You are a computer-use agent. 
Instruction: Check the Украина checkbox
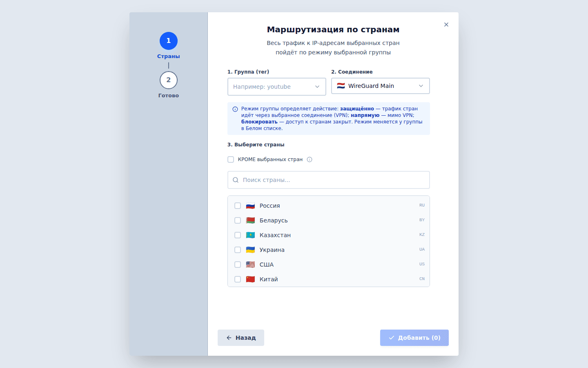click(238, 250)
